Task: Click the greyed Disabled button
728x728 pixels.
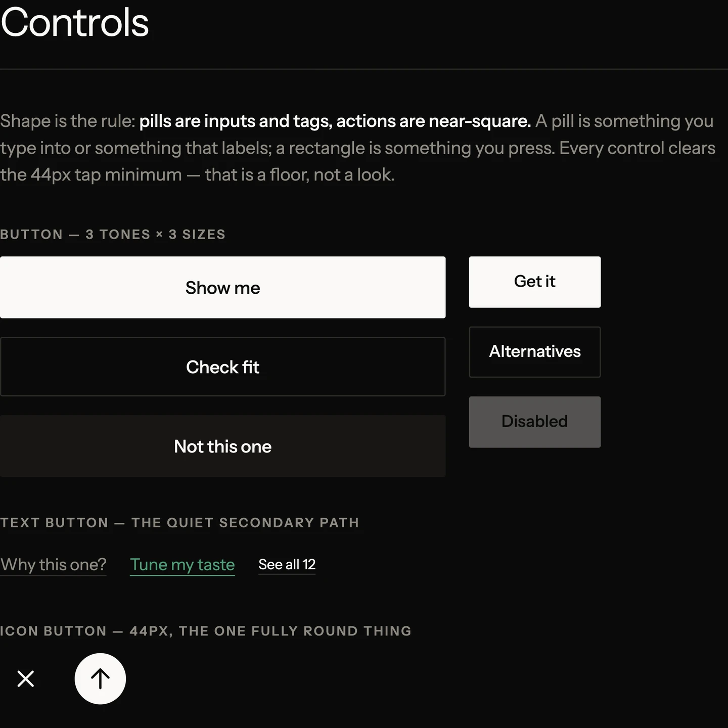Action: pos(535,422)
